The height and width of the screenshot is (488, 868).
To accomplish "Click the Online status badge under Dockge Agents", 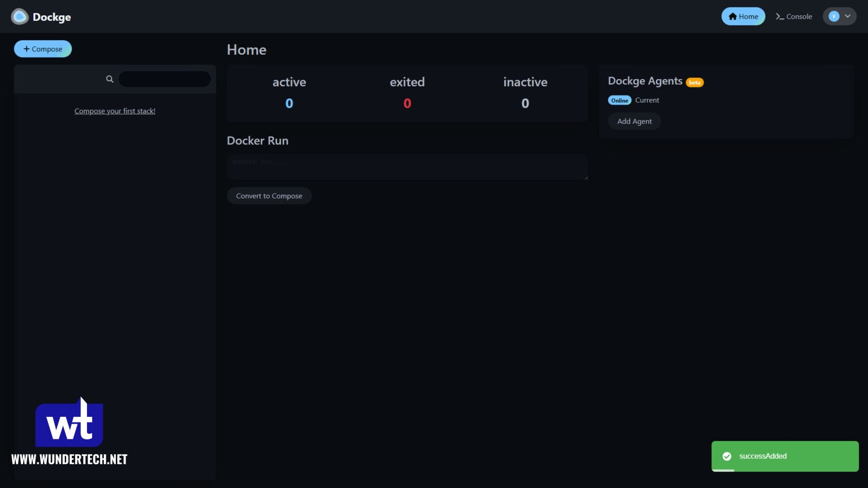I will click(x=619, y=100).
